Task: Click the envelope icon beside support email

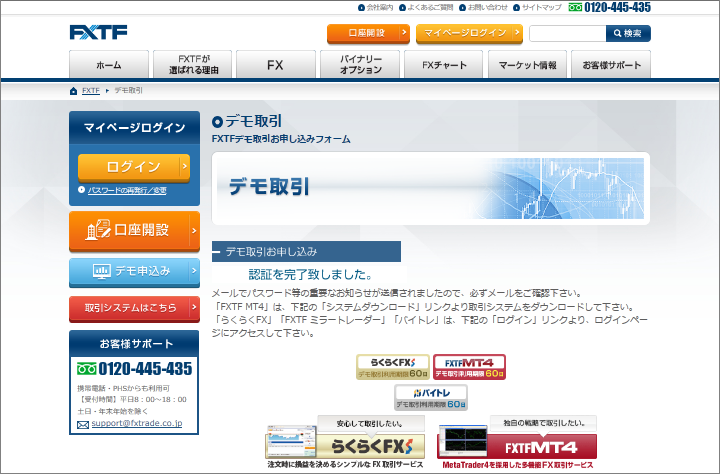Action: [83, 425]
